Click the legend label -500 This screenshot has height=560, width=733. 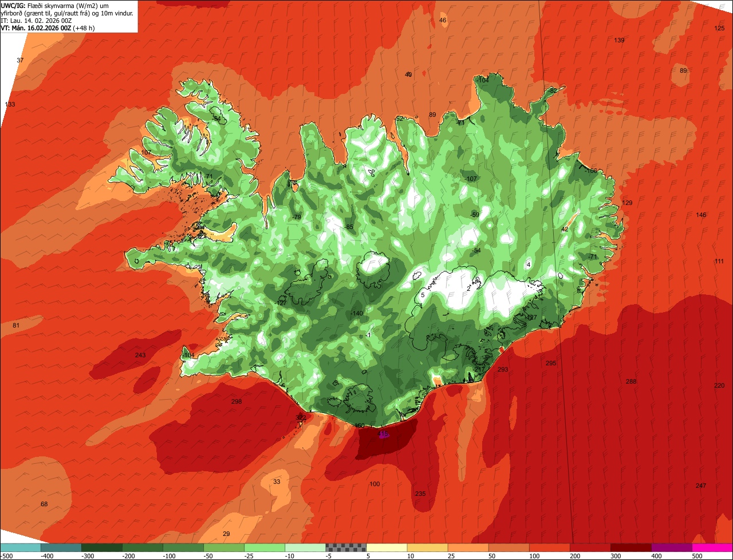click(x=6, y=556)
